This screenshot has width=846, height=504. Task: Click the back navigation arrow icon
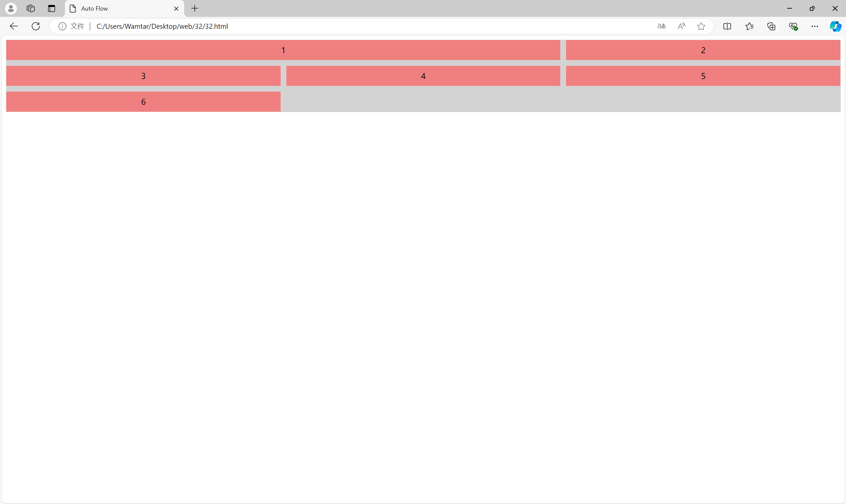pos(15,26)
